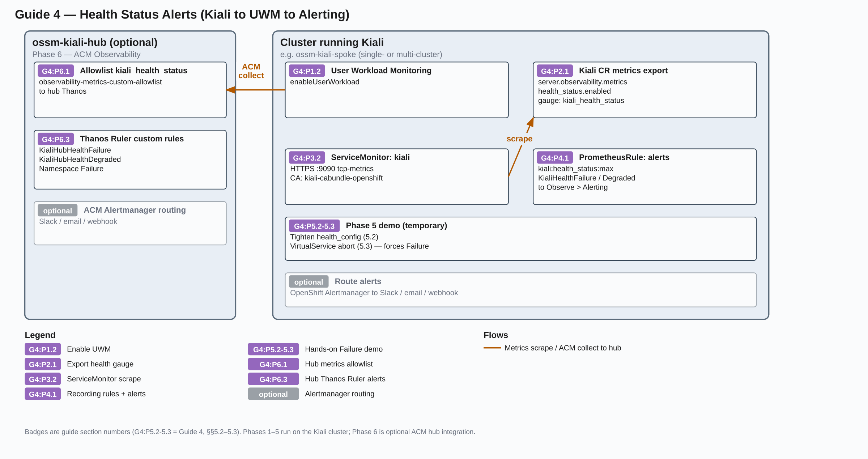Viewport: 868px width, 459px height.
Task: Click 'HTTPS :9090 tcp-metrics' line
Action: [332, 169]
